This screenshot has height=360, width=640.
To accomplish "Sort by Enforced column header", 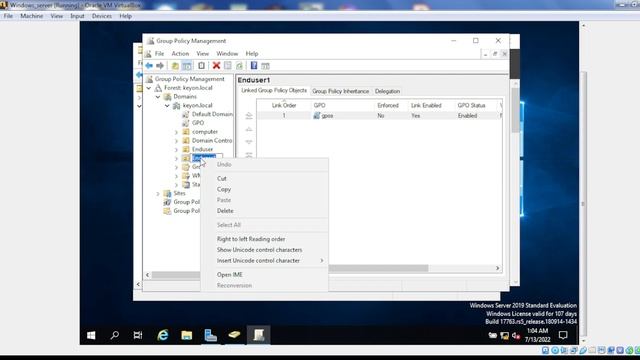I will 388,105.
